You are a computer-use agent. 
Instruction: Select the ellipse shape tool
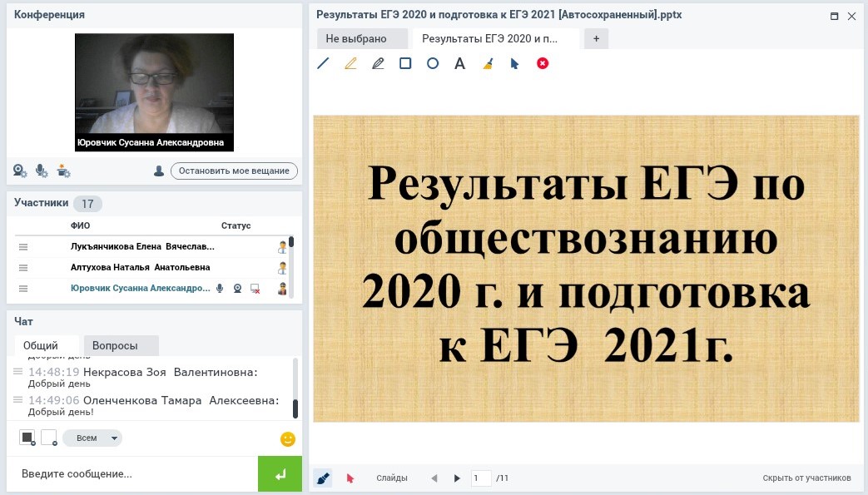433,64
